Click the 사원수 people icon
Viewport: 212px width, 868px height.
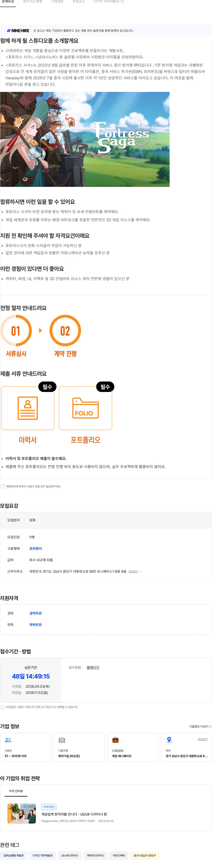(8, 740)
